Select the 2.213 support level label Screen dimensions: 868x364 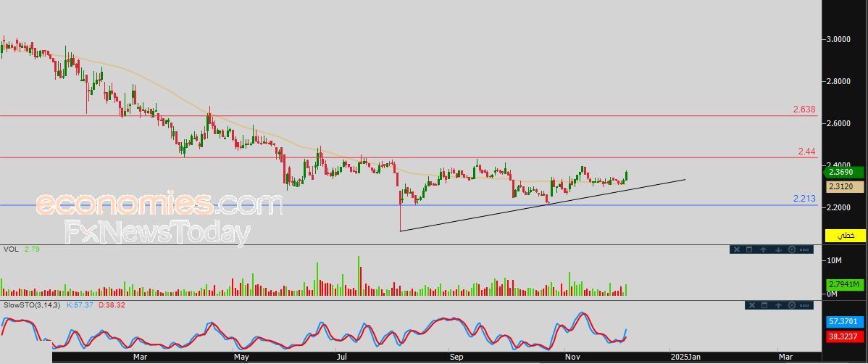point(804,199)
